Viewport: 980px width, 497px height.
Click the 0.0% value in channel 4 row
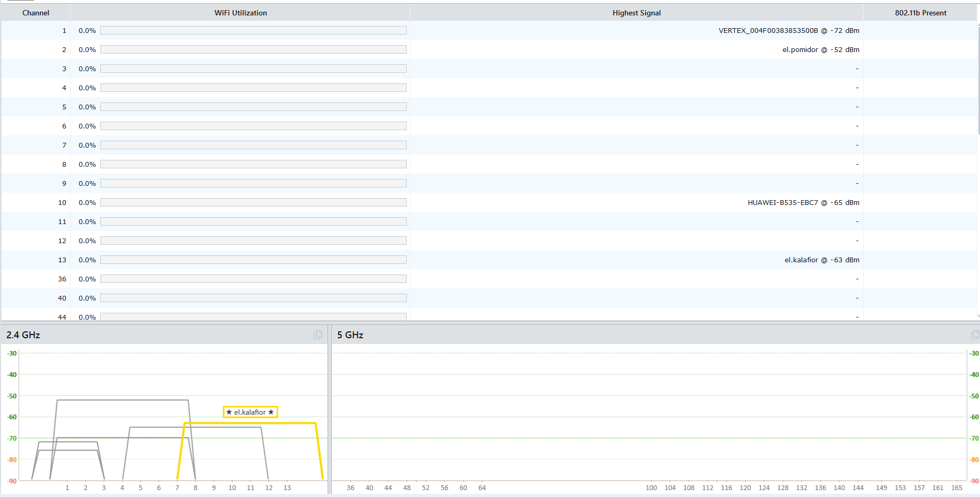pyautogui.click(x=87, y=88)
